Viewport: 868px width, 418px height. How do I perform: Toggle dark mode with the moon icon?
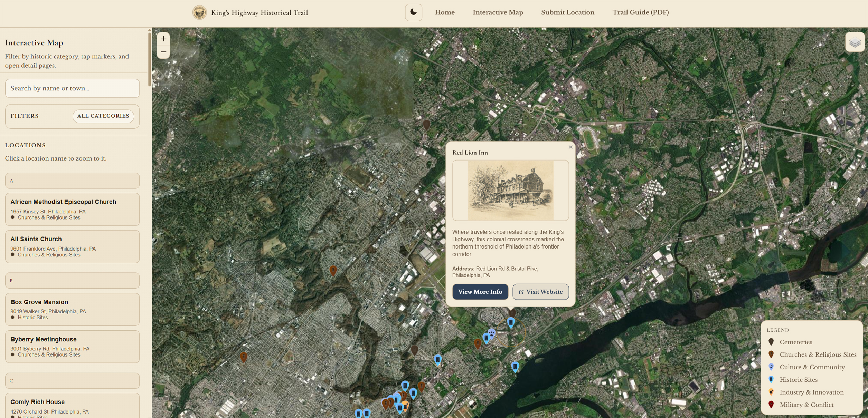tap(413, 12)
